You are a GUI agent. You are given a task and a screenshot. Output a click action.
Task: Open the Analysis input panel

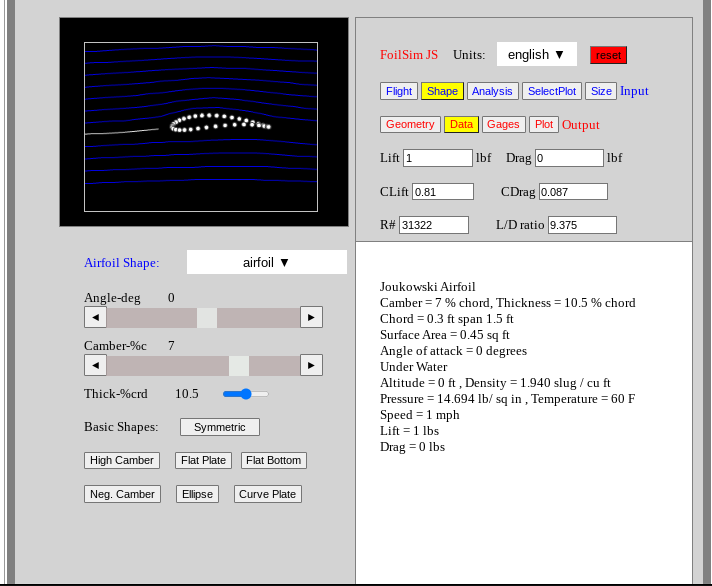click(492, 91)
